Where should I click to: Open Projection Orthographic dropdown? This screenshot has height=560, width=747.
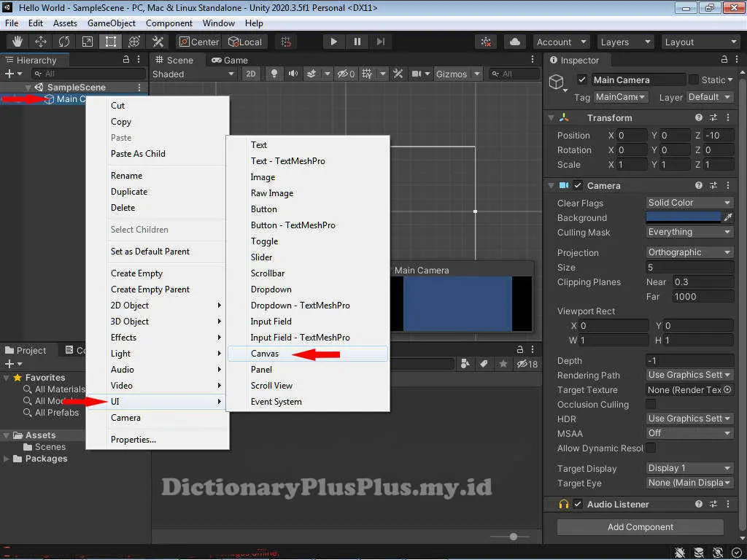(689, 252)
